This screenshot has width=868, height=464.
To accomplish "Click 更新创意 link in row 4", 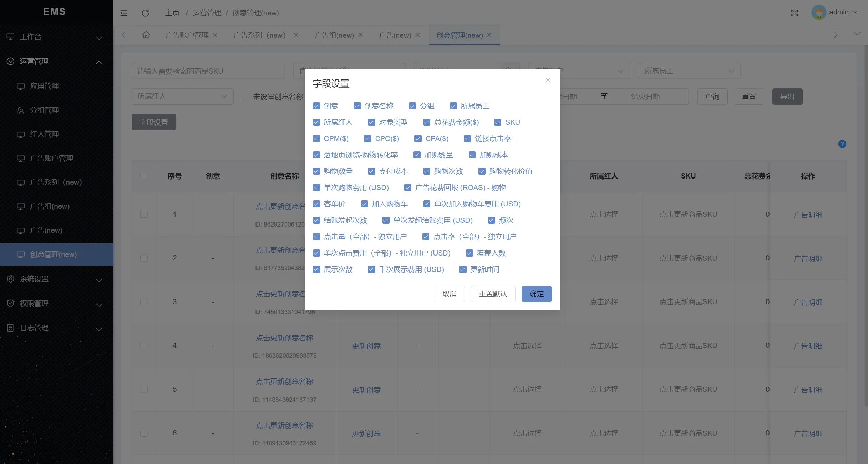I will 366,346.
